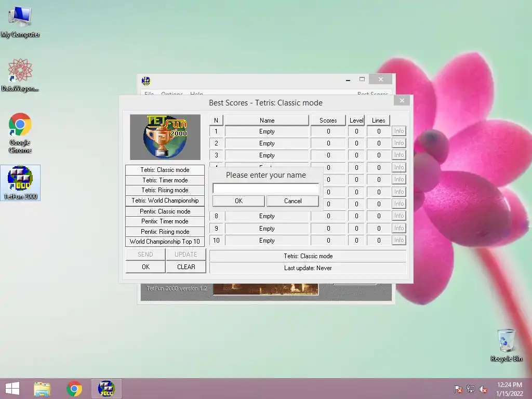The width and height of the screenshot is (532, 399).
Task: Click the Lines column header
Action: point(378,120)
